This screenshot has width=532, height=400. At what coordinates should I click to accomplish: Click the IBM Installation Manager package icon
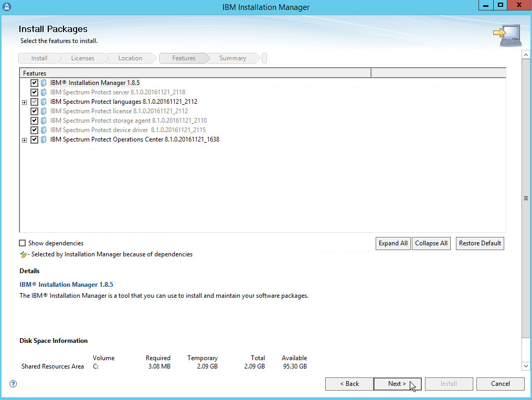click(44, 83)
